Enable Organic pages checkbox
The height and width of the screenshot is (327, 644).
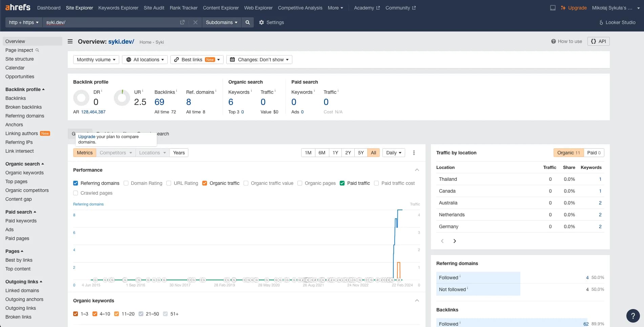[300, 183]
